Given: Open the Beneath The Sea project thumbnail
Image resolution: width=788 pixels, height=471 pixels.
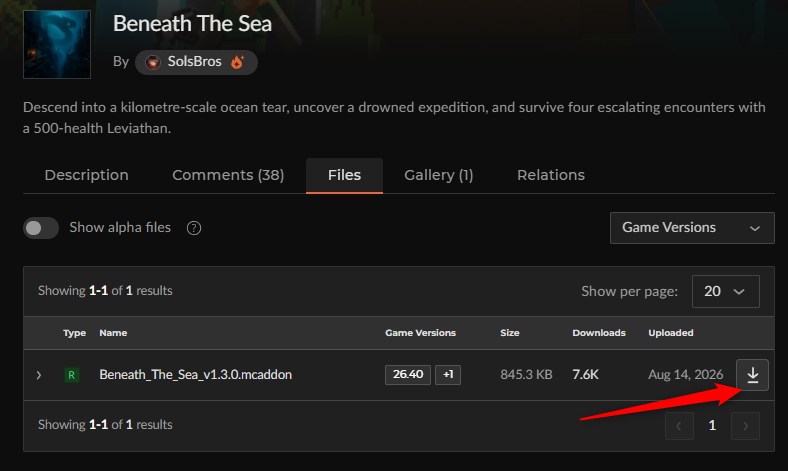Looking at the screenshot, I should [x=57, y=44].
